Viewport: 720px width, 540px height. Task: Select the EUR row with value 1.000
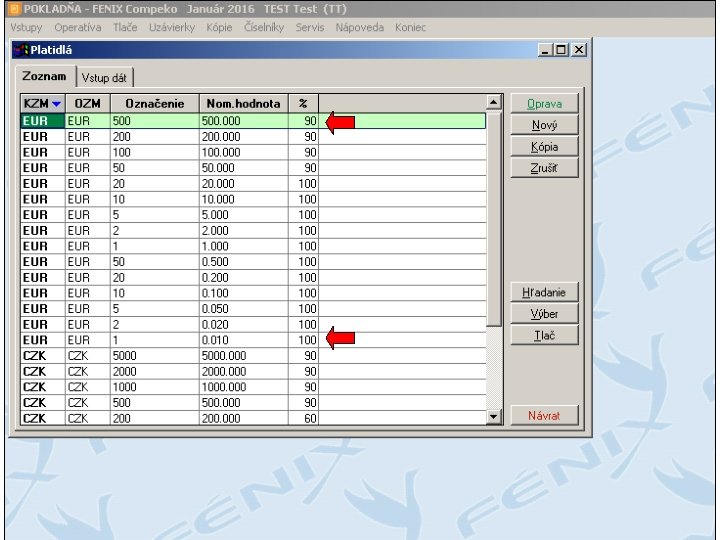[x=253, y=246]
